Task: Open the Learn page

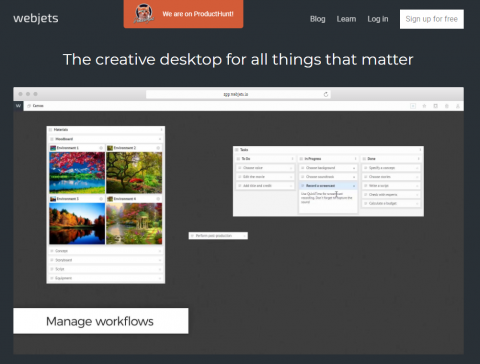Action: pos(346,19)
